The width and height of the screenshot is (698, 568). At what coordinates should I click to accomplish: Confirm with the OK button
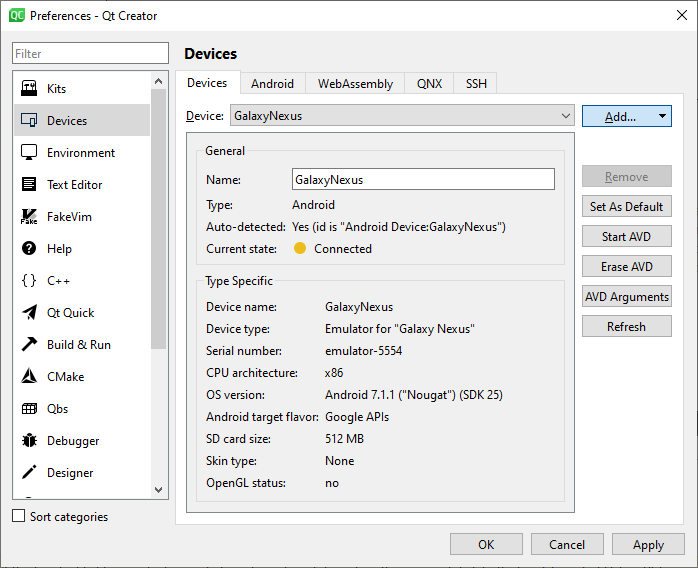pyautogui.click(x=486, y=544)
